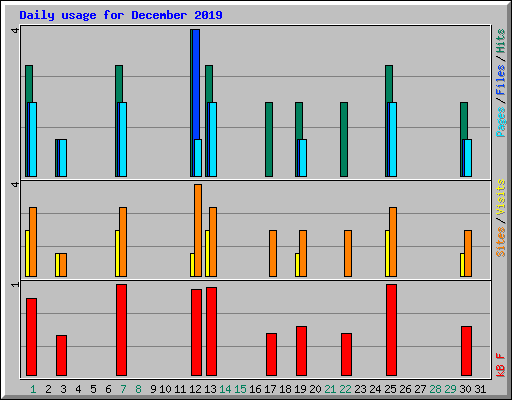Select green day label "28" on the date axis
The height and width of the screenshot is (400, 512).
click(x=435, y=389)
